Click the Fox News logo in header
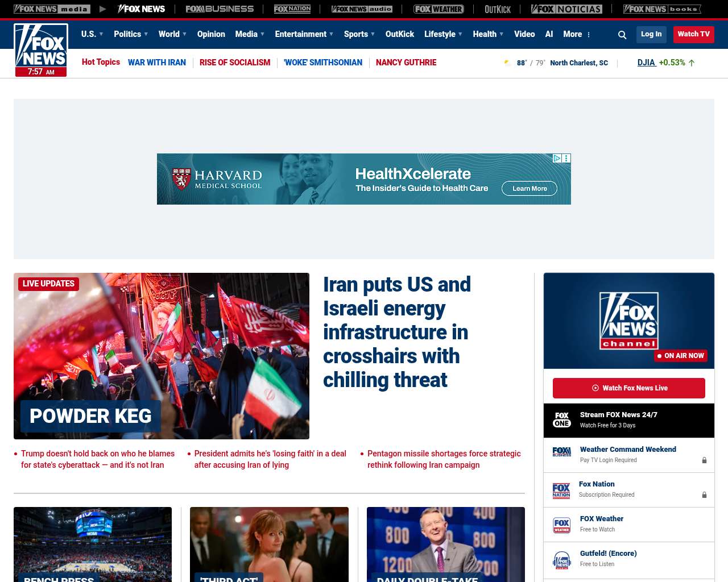The width and height of the screenshot is (728, 582). tap(41, 50)
